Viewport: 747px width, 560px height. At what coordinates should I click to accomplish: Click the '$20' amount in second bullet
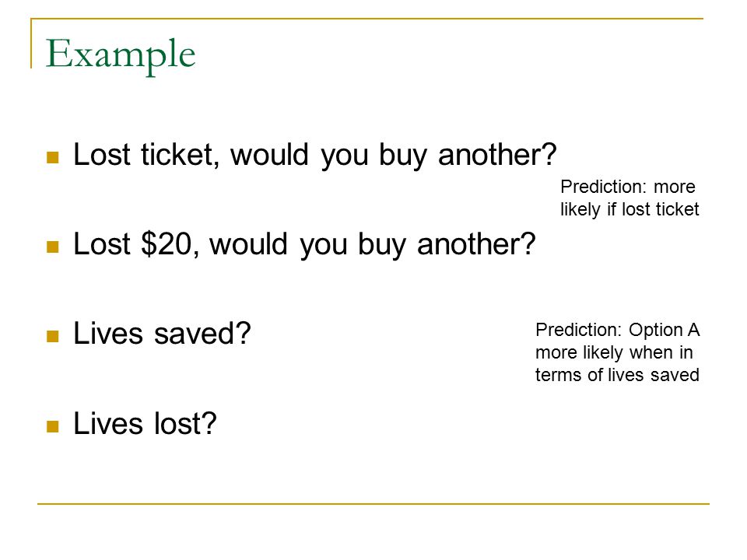click(x=167, y=244)
